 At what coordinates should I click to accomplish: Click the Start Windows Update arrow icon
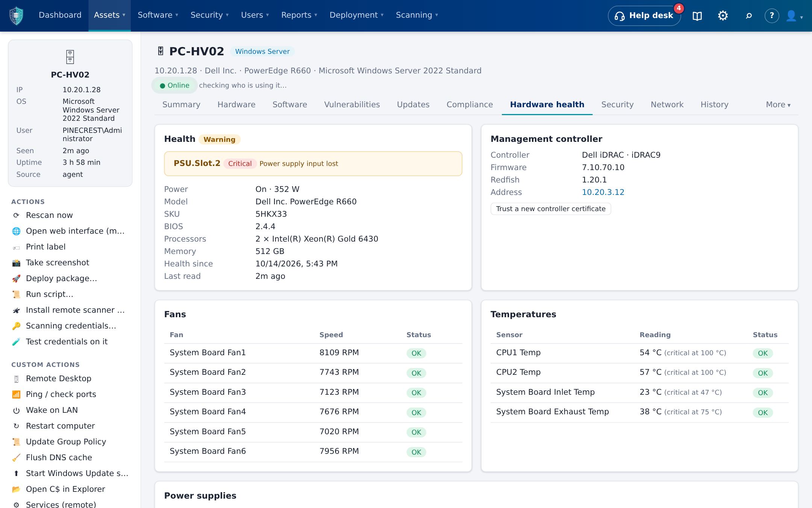[16, 474]
